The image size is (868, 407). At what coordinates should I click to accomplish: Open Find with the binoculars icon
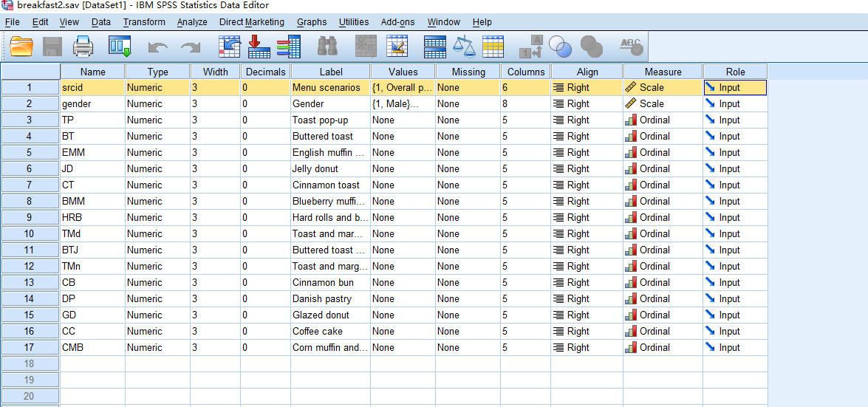click(328, 47)
